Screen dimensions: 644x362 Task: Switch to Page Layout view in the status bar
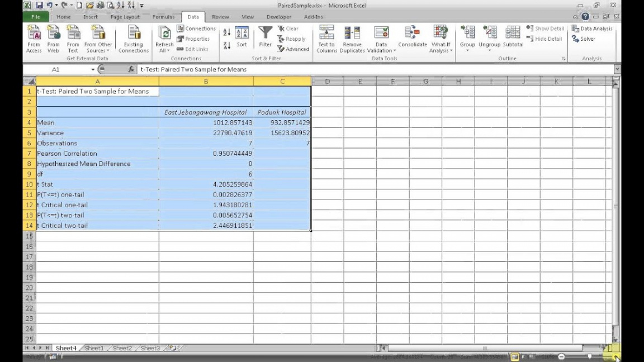tap(523, 356)
